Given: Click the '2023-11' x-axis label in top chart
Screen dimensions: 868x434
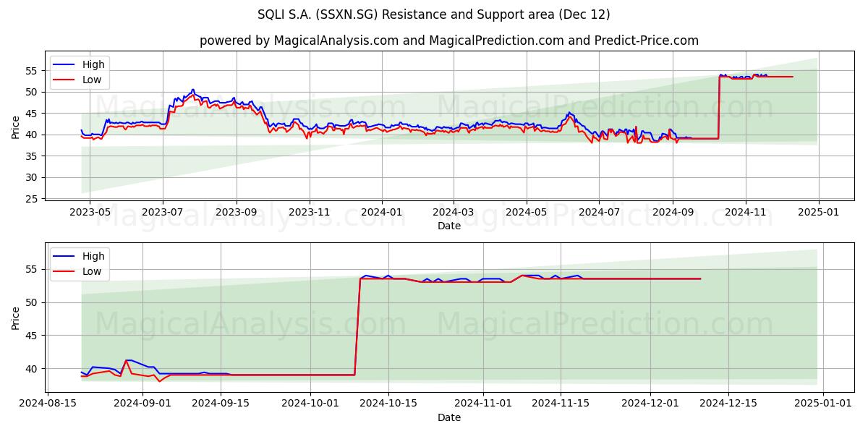Looking at the screenshot, I should point(310,213).
